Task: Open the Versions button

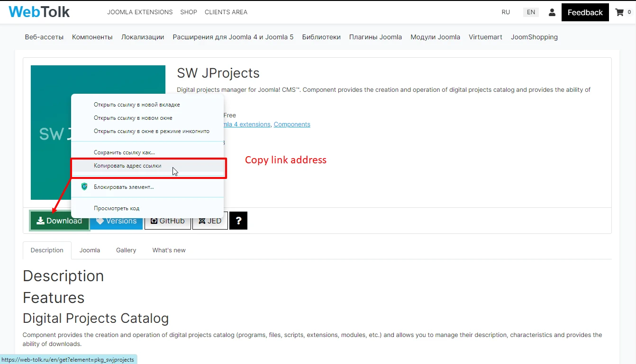Action: point(117,221)
